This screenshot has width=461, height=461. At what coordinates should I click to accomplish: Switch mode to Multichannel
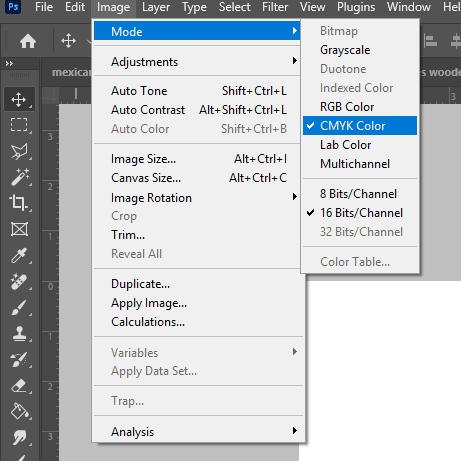(x=360, y=164)
